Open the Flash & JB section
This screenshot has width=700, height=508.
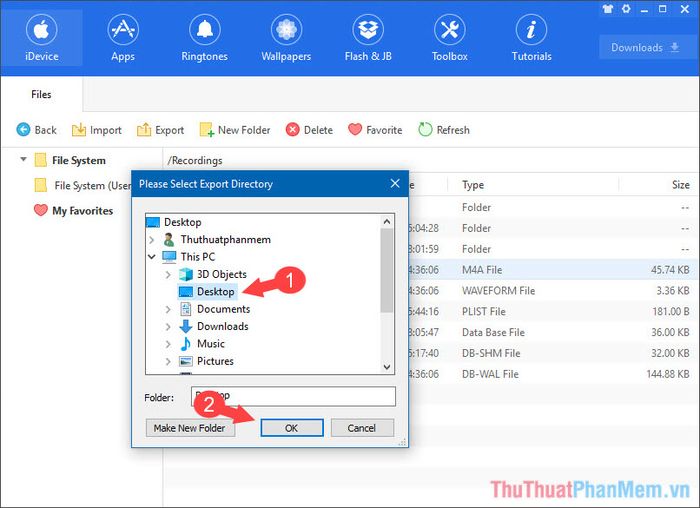(368, 38)
